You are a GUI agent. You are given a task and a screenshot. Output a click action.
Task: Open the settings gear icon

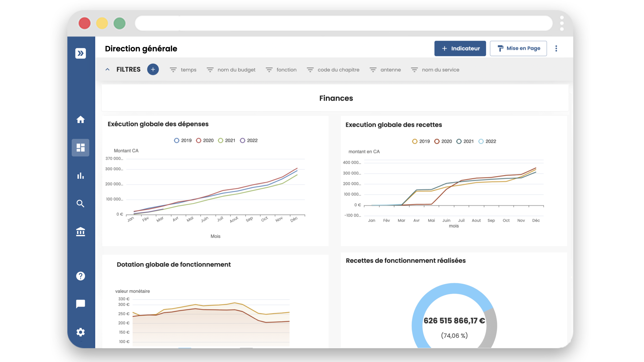[x=80, y=332]
